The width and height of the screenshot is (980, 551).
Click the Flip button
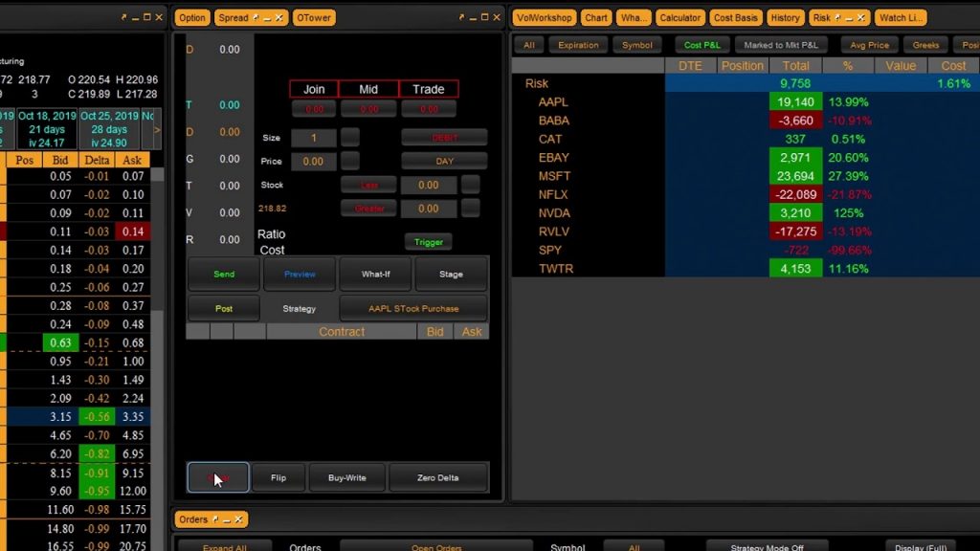(x=278, y=478)
